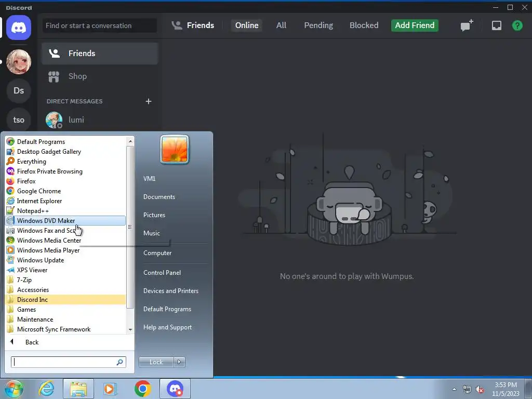Screen dimensions: 532x399
Task: Click the user account flower picture
Action: (175, 149)
